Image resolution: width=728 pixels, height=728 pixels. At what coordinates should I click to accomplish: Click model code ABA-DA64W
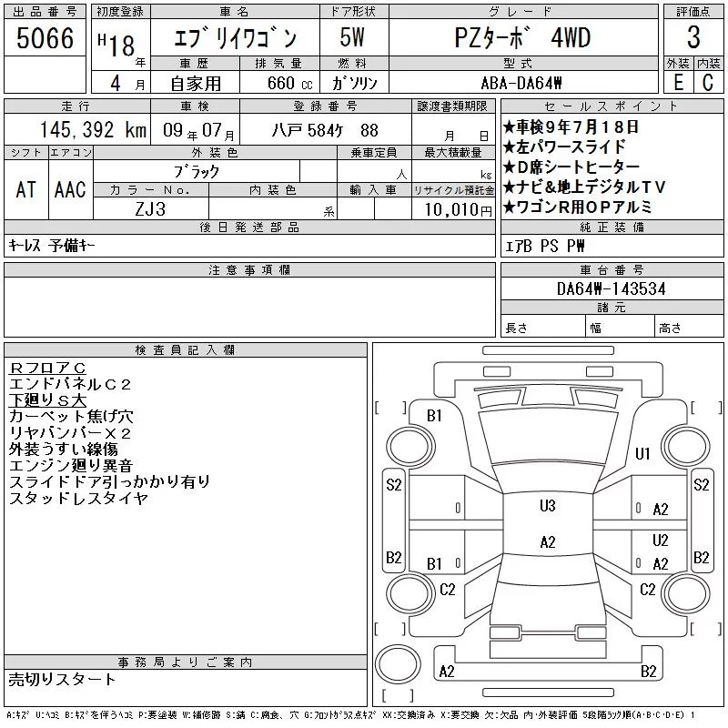tap(521, 83)
